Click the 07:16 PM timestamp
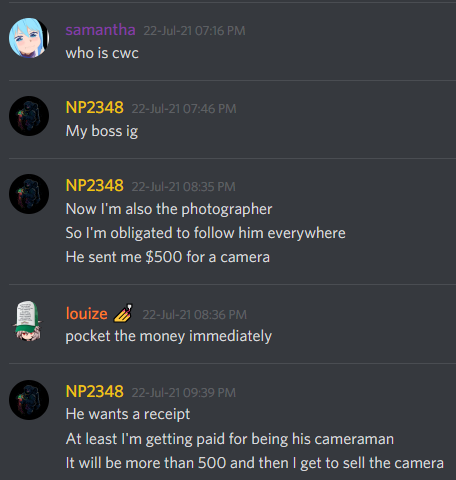456x480 pixels. [x=194, y=31]
